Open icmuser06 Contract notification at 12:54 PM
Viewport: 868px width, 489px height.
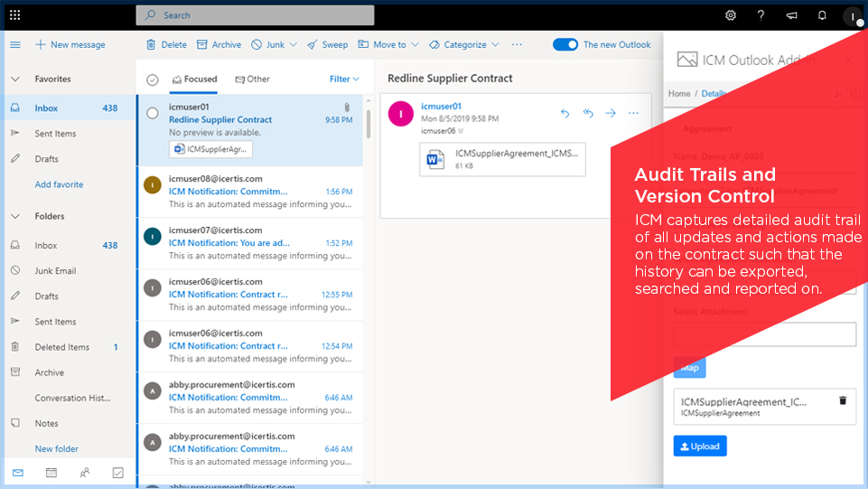(x=250, y=346)
